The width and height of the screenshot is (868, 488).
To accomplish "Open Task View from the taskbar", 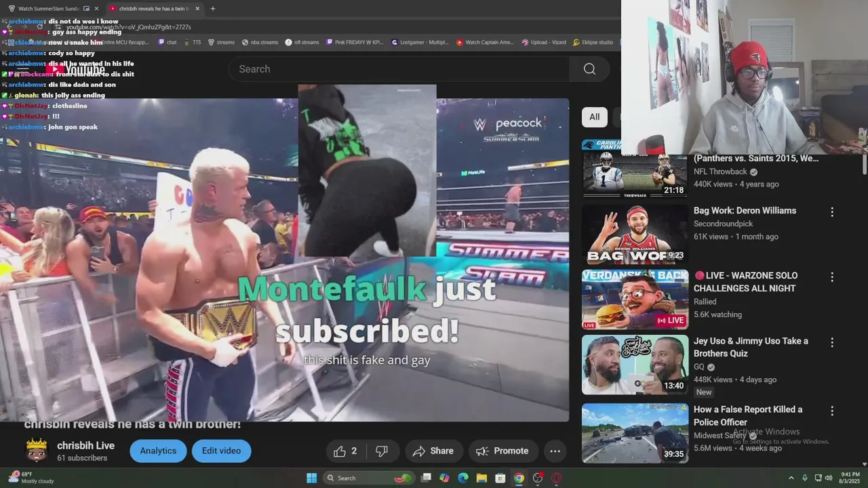I will (x=426, y=478).
